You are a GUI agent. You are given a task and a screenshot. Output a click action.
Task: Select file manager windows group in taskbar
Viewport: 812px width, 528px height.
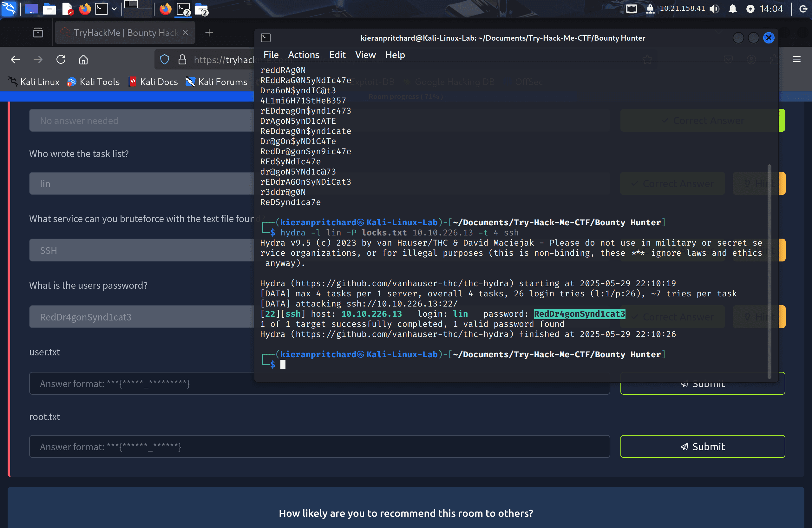tap(201, 9)
